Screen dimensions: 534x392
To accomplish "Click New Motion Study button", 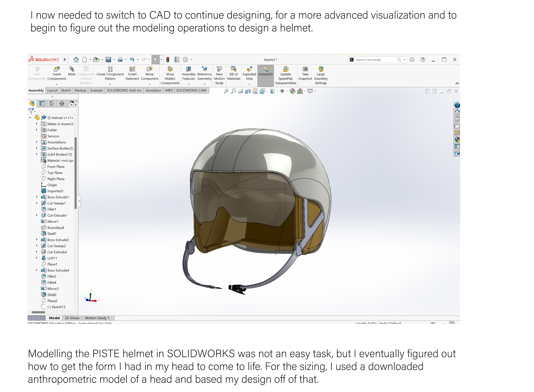I will 219,76.
